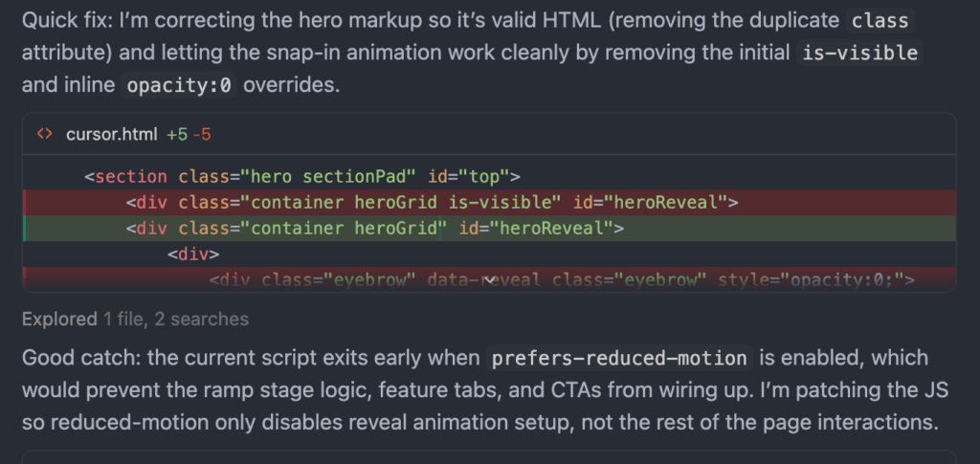Click the inline 'opacity:0' code snippet in paragraph

pos(179,85)
